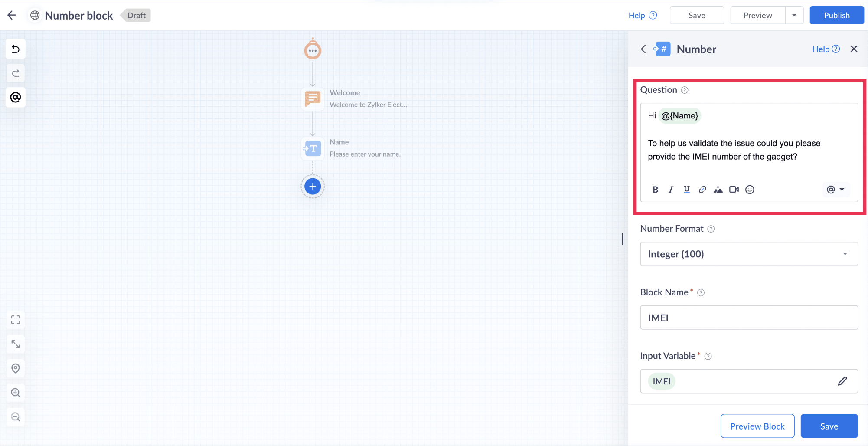Select the bot start node icon

[313, 49]
